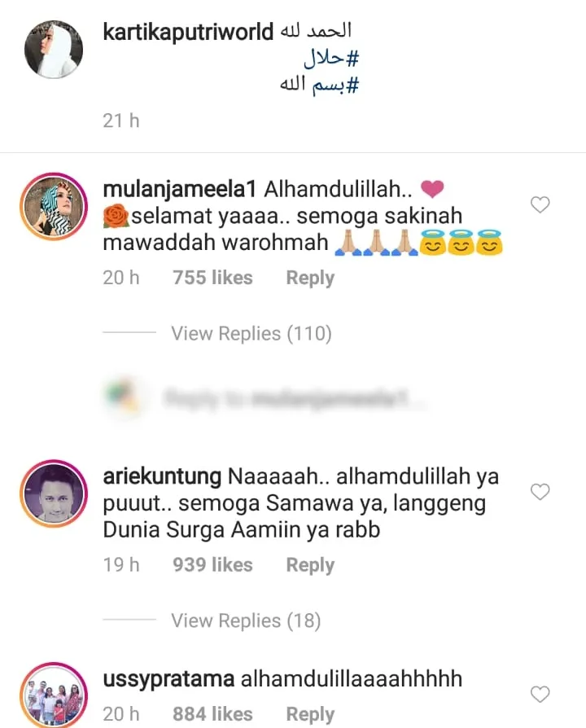
Task: Open ariekuntung profile picture story ring
Action: [54, 493]
